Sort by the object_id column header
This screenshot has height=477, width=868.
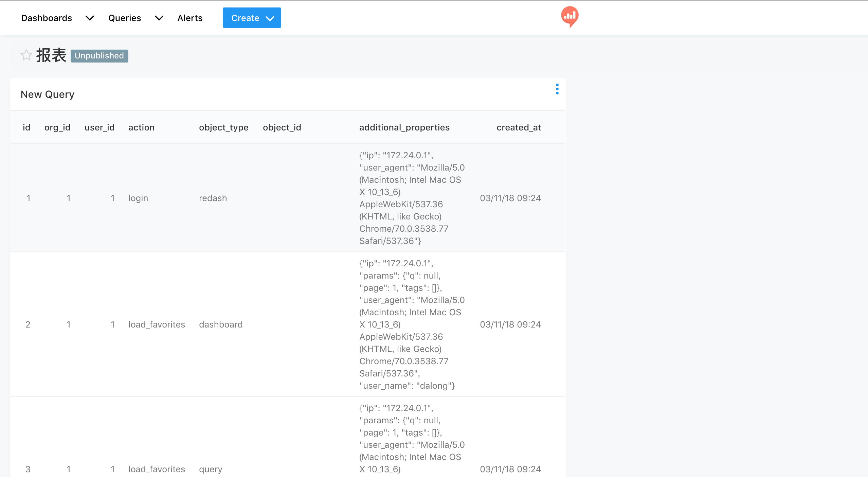(x=282, y=127)
